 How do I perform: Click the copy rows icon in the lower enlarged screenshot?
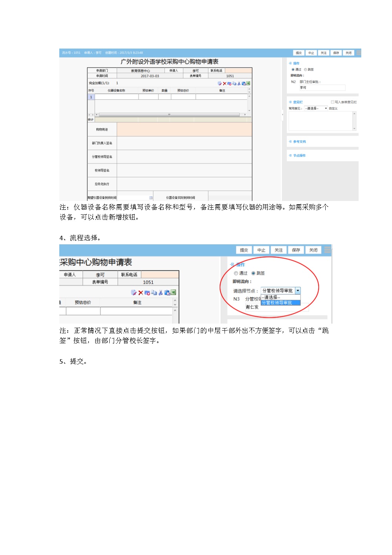(x=154, y=293)
